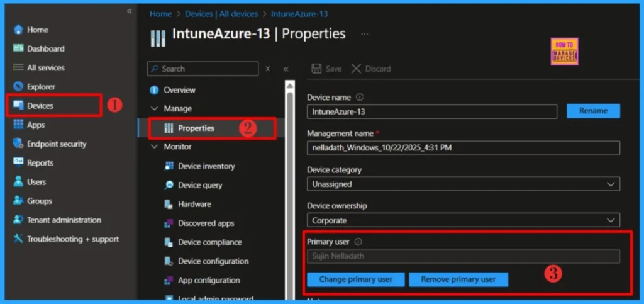Click the Save label in the toolbar
644x304 pixels.
pos(333,69)
